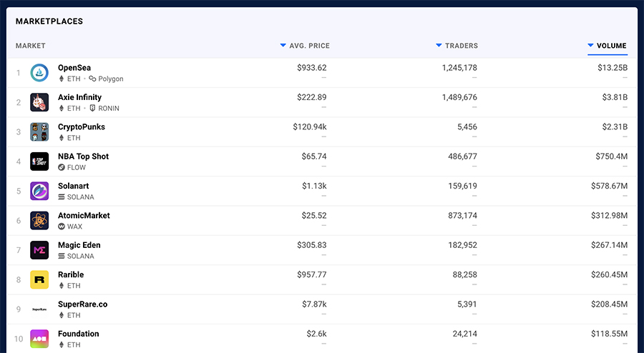The height and width of the screenshot is (353, 644).
Task: Click the purple Solanart leaf icon
Action: coord(39,191)
